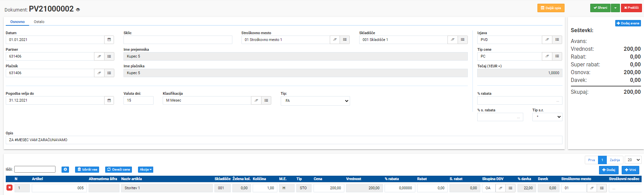This screenshot has height=195, width=644.
Task: Open the Daljši opis button
Action: click(x=551, y=8)
